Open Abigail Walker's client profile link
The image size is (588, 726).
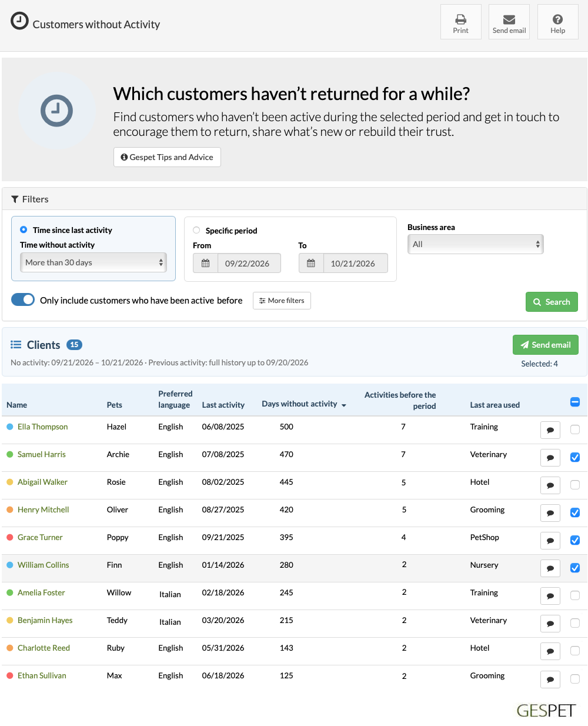tap(42, 482)
